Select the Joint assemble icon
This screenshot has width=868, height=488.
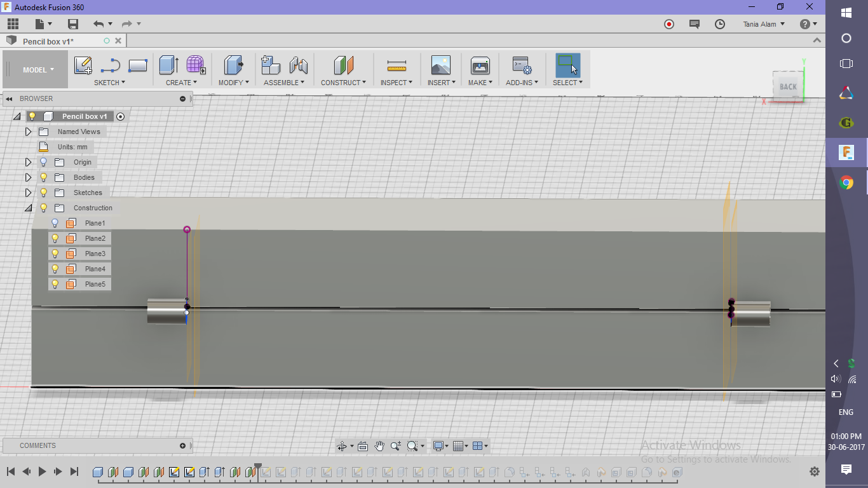[299, 65]
